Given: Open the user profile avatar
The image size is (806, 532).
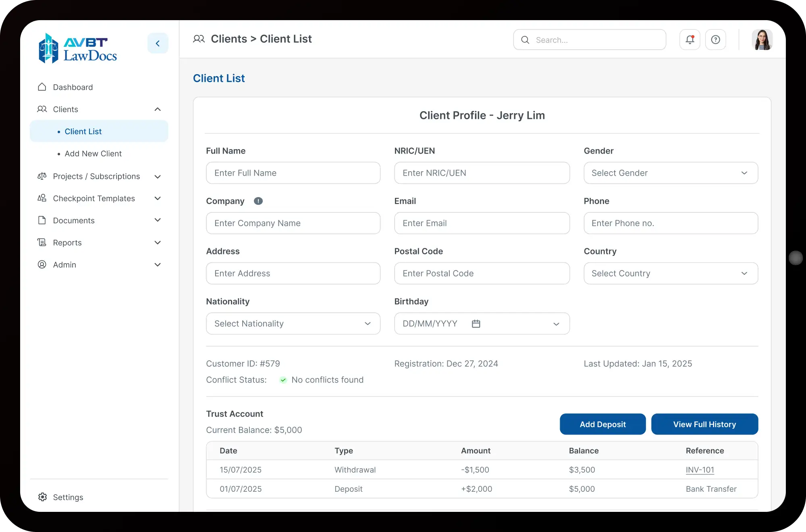Looking at the screenshot, I should click(762, 39).
